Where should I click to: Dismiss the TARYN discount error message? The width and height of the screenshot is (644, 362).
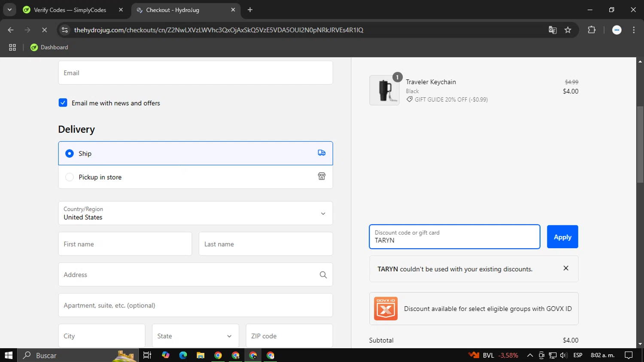tap(566, 268)
